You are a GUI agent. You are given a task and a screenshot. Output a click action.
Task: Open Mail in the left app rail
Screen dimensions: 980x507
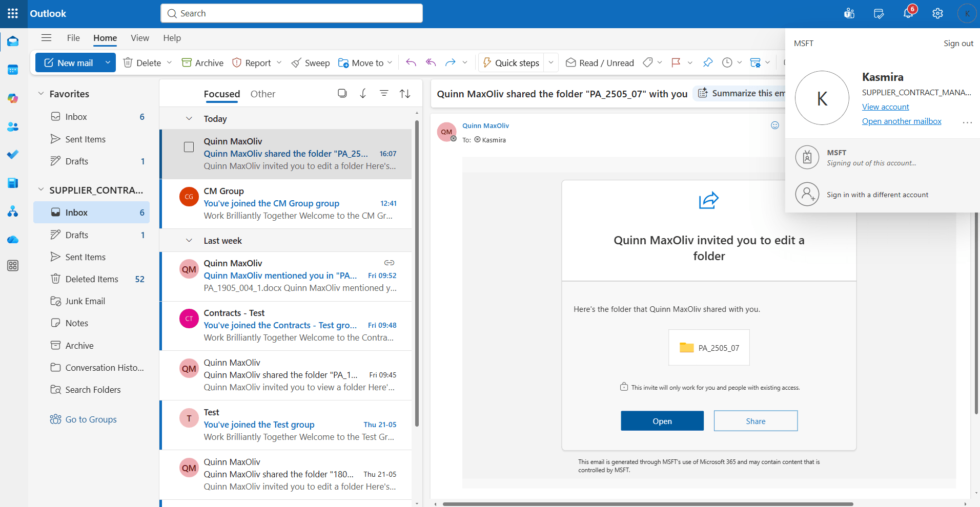click(13, 41)
